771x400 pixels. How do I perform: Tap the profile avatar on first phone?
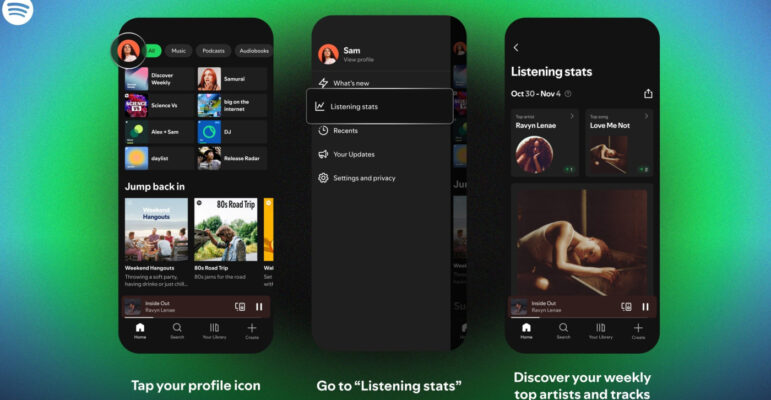click(128, 51)
